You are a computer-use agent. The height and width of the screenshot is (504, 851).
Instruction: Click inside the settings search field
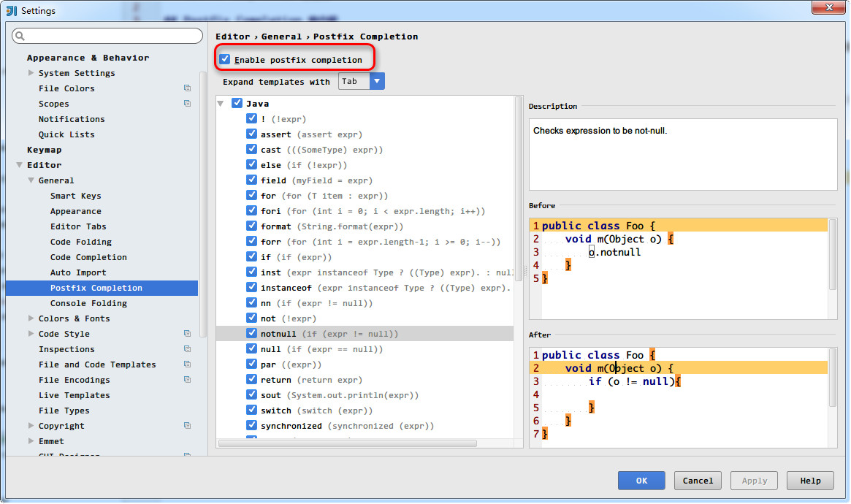pyautogui.click(x=110, y=36)
